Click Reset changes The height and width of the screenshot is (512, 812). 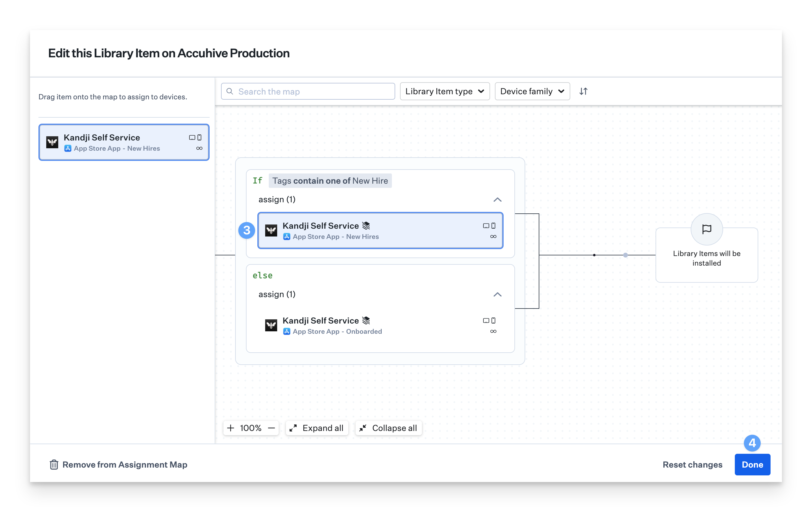click(x=692, y=465)
